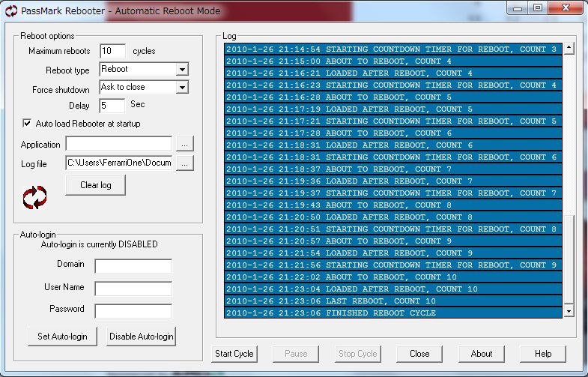Image resolution: width=588 pixels, height=377 pixels.
Task: Click the Delay seconds field
Action: tap(112, 106)
